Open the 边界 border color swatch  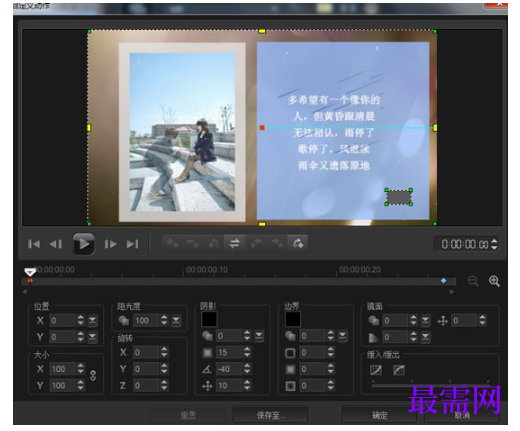(x=293, y=319)
